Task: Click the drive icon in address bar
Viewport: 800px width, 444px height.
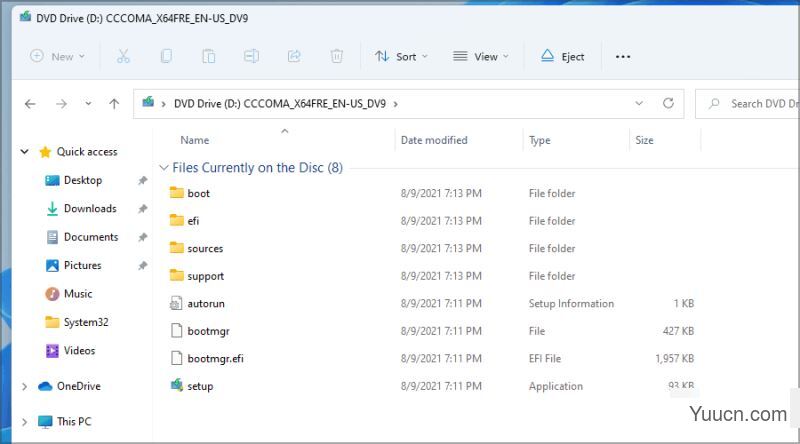Action: pyautogui.click(x=148, y=103)
